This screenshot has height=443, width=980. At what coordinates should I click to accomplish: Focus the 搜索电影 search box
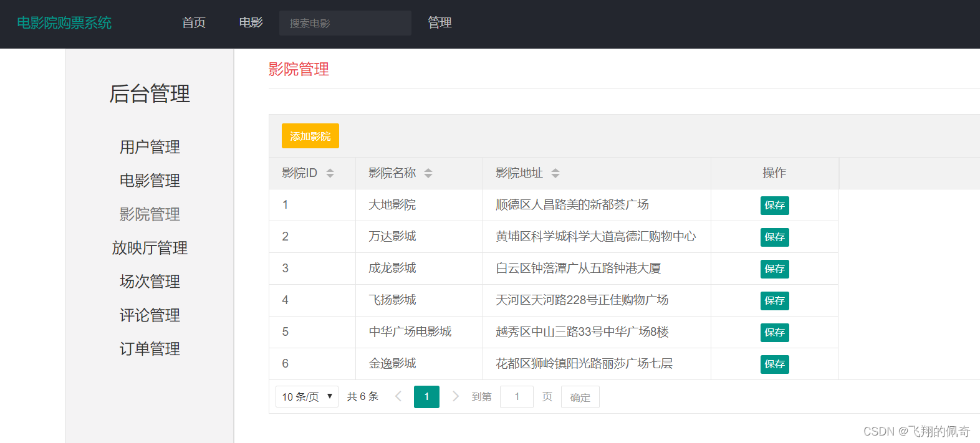point(345,23)
